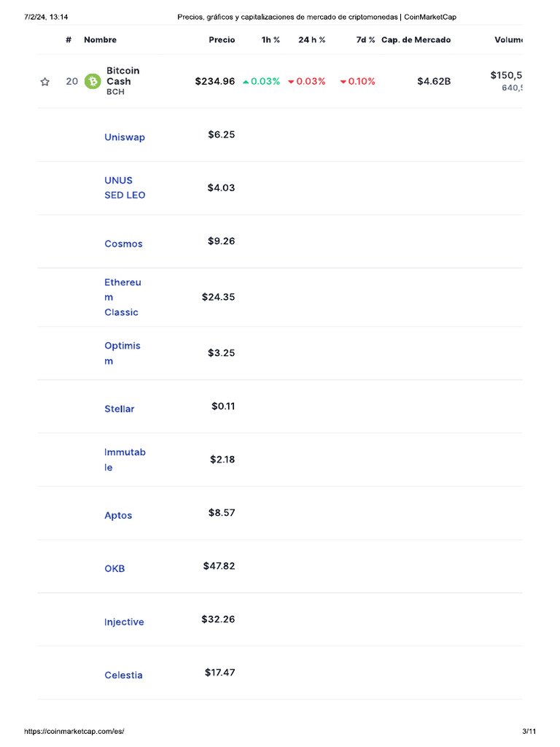
Task: Open the Aptos coin page
Action: tap(118, 516)
